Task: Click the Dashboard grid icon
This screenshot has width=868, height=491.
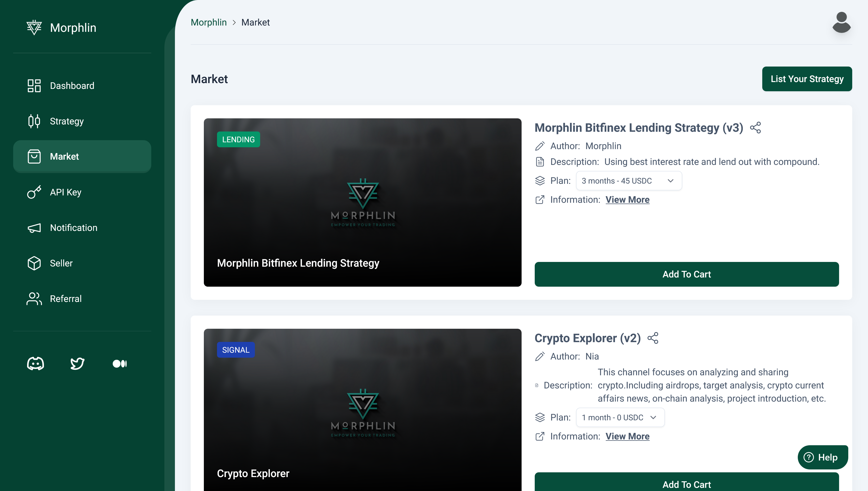Action: pos(34,86)
